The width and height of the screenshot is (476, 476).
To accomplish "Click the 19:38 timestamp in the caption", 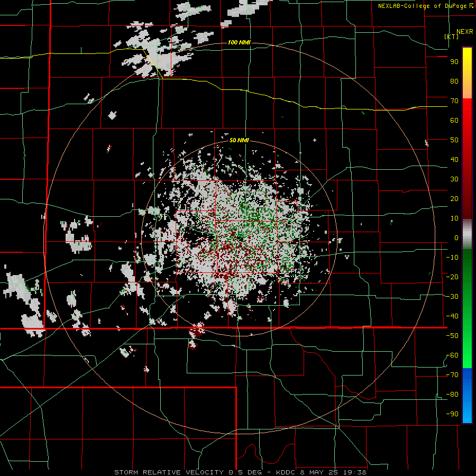I will 355,472.
